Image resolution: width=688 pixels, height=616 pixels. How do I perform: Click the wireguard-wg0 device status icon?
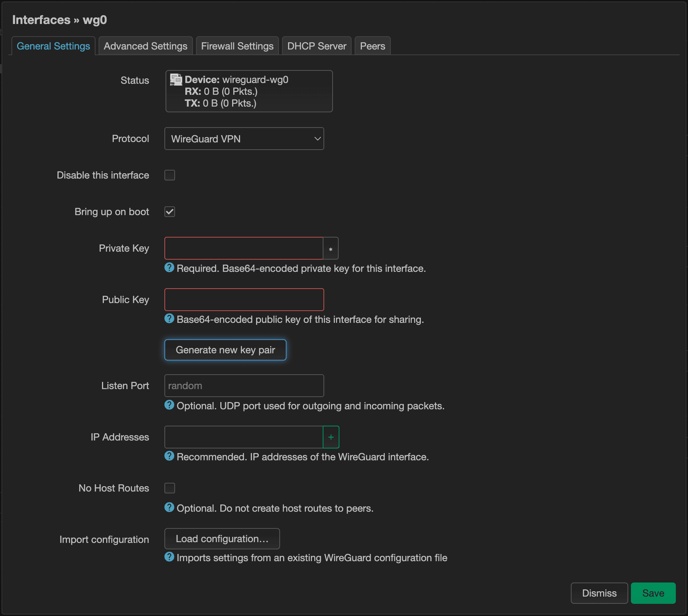coord(176,80)
